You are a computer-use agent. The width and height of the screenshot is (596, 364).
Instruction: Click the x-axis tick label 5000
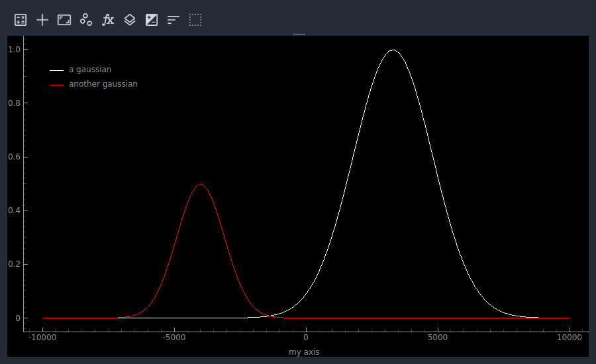pyautogui.click(x=438, y=338)
